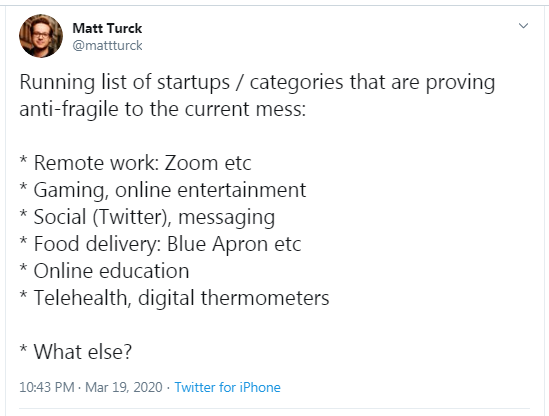Click the words 'digital thermometers'
The image size is (549, 416).
click(234, 298)
